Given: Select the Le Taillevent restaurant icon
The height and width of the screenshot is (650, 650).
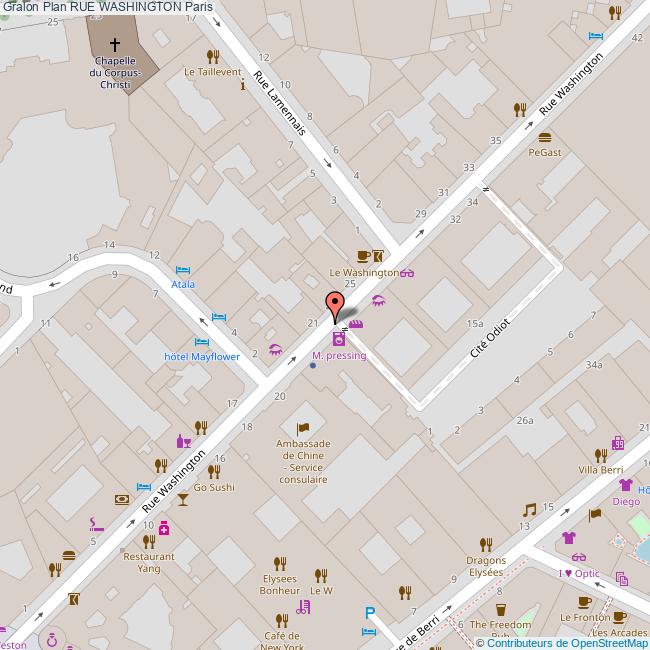Looking at the screenshot, I should click(212, 56).
